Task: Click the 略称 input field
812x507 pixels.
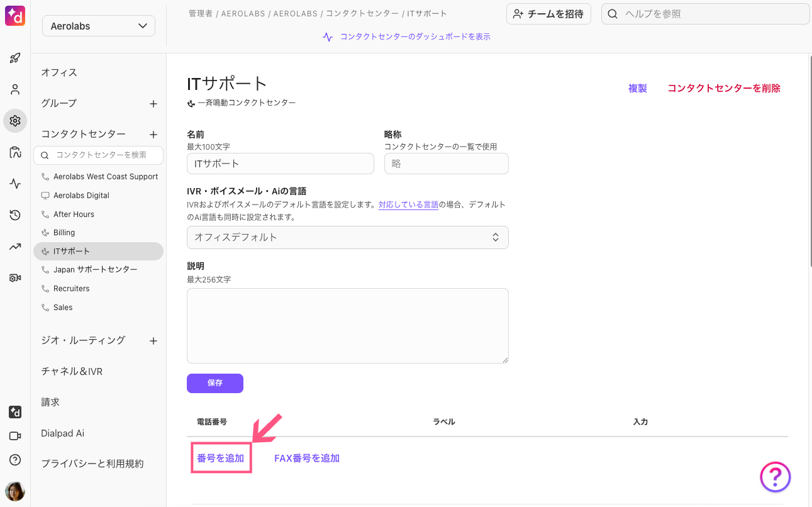Action: [447, 164]
